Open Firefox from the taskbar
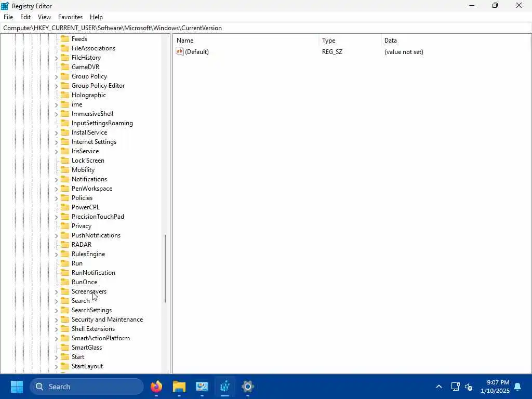The image size is (532, 399). [156, 387]
